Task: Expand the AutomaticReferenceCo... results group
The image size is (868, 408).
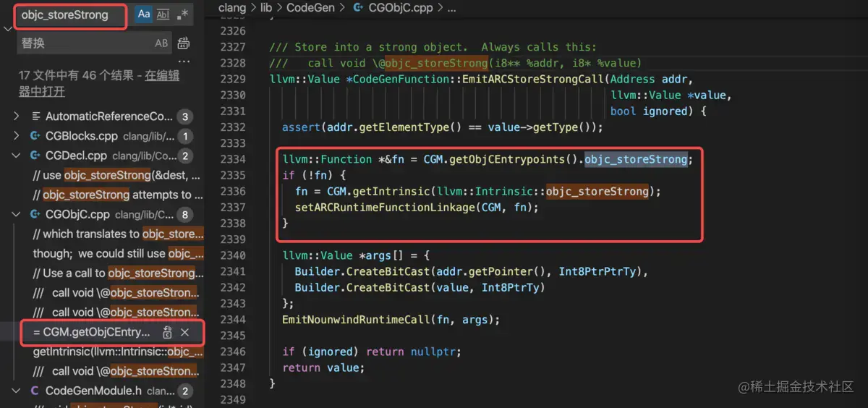Action: coord(17,116)
